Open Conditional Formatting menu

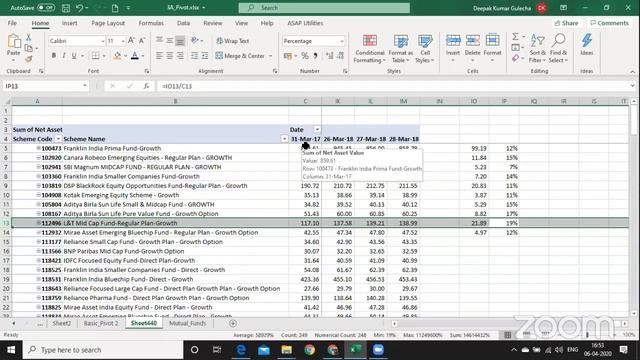369,49
